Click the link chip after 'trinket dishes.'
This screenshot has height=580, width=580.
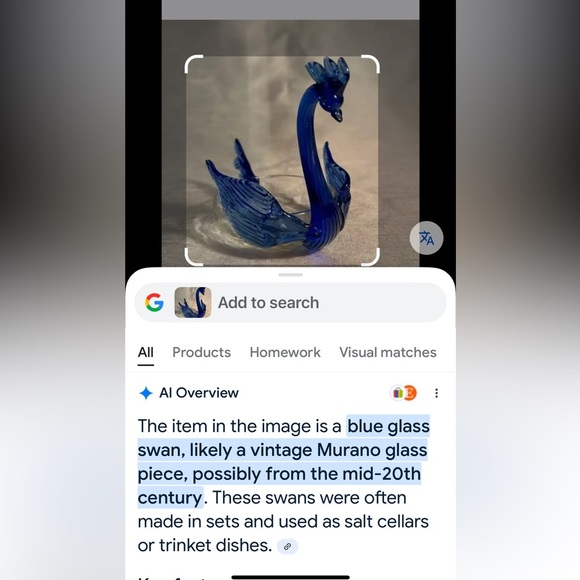(x=287, y=546)
